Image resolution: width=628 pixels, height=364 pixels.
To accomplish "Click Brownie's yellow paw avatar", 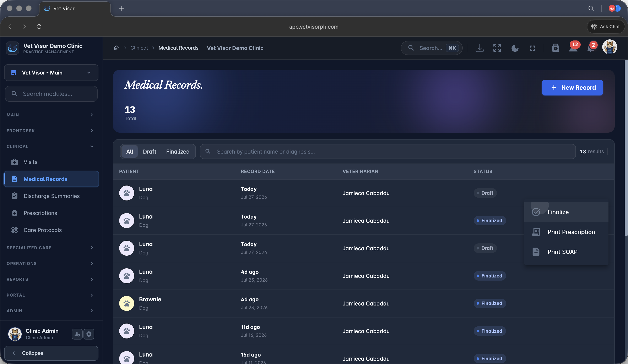I will (127, 303).
